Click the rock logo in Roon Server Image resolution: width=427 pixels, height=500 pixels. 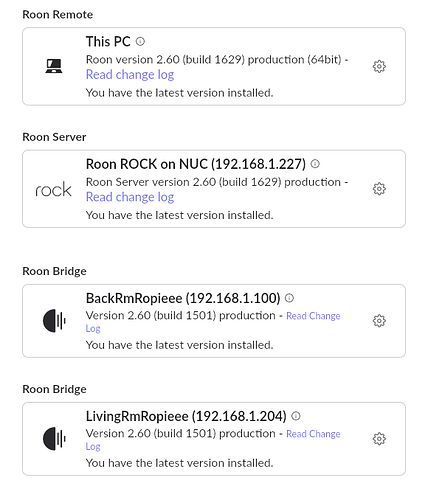point(53,190)
